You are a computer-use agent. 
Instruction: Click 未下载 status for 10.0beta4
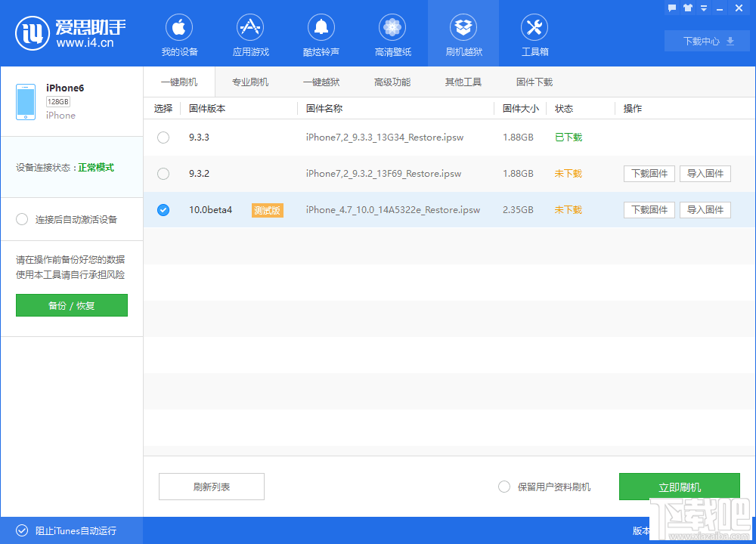click(569, 209)
